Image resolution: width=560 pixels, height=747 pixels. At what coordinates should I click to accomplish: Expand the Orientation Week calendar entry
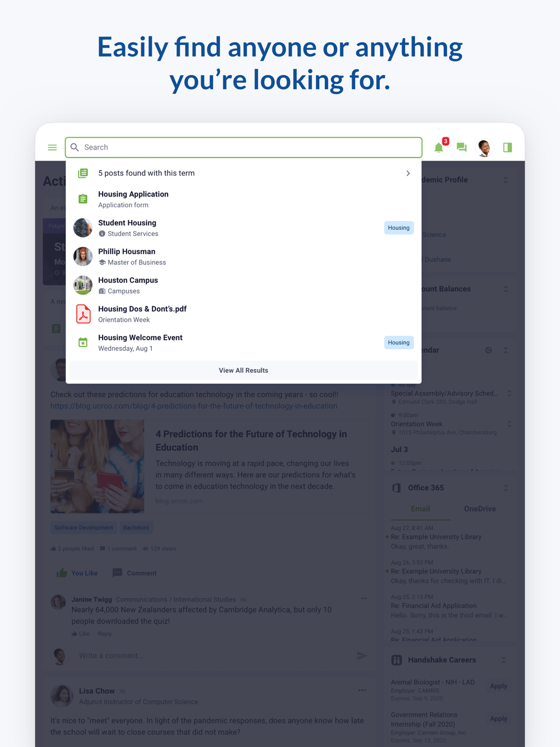[x=510, y=424]
